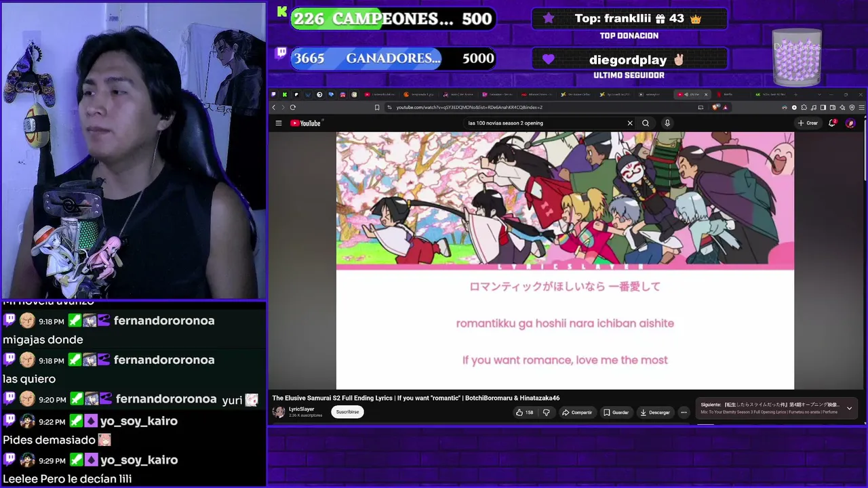Clear the YouTube search box text
The image size is (868, 488).
coord(630,123)
